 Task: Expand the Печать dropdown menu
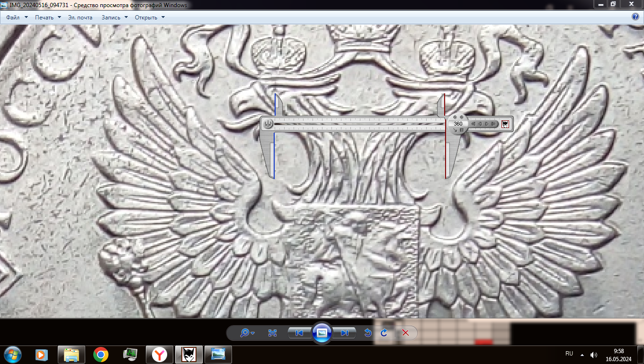48,18
